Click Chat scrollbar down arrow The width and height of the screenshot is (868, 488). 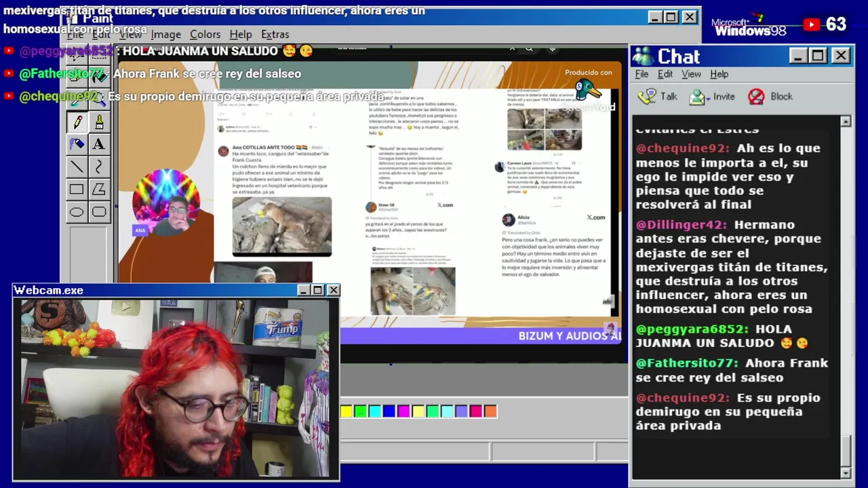pyautogui.click(x=846, y=472)
